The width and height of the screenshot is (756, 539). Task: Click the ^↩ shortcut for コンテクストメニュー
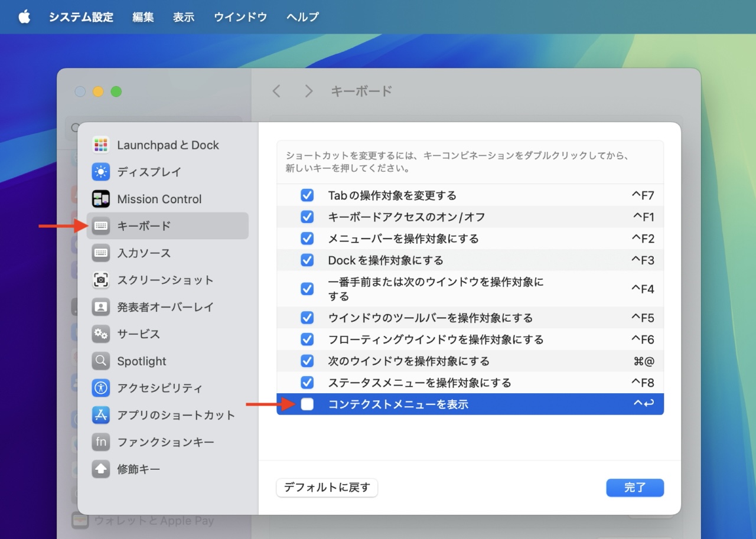pos(644,404)
